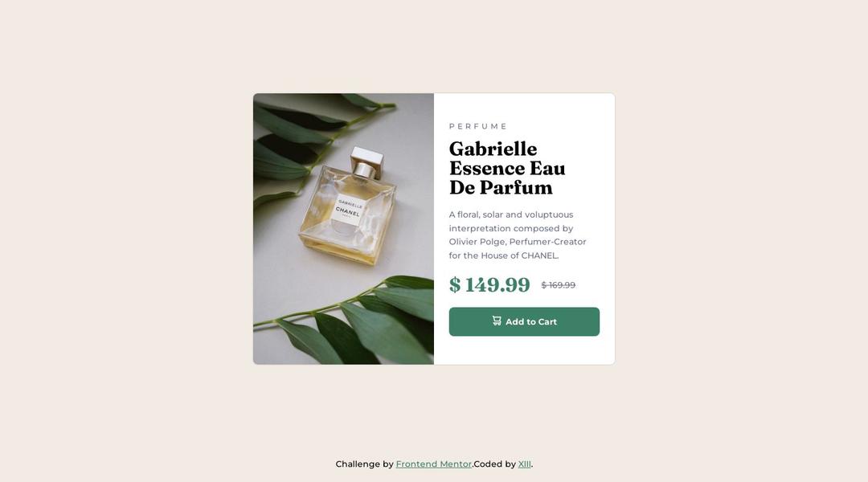Screen dimensions: 868x482
Task: Click the House of CHANEL description line
Action: pos(504,255)
